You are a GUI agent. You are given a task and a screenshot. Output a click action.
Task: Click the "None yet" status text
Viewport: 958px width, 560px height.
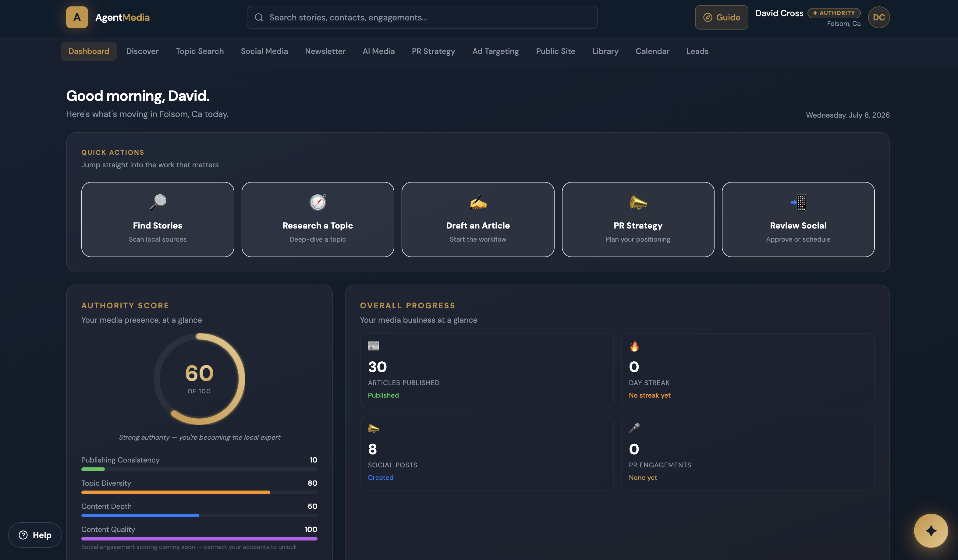pos(643,477)
